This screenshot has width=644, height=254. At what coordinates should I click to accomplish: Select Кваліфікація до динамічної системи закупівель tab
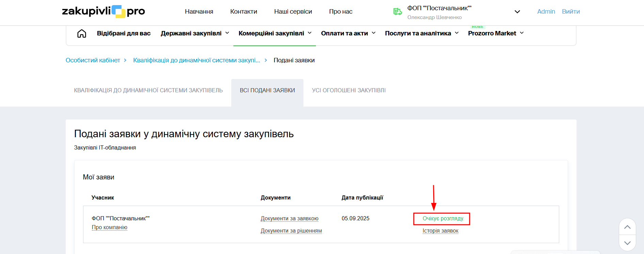pyautogui.click(x=148, y=91)
